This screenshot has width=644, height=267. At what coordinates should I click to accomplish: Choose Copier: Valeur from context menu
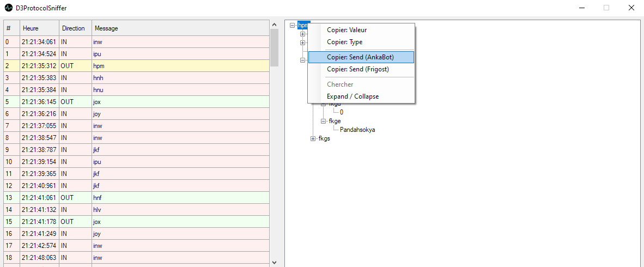pos(347,30)
